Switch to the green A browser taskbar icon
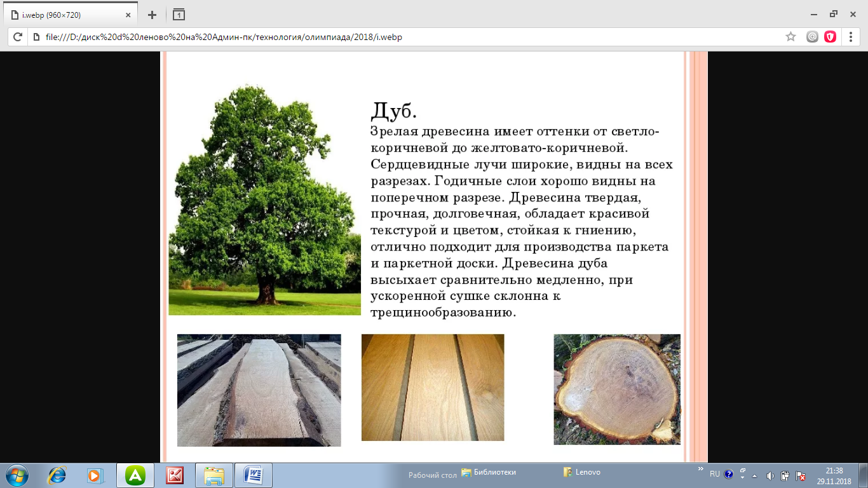 pyautogui.click(x=135, y=475)
